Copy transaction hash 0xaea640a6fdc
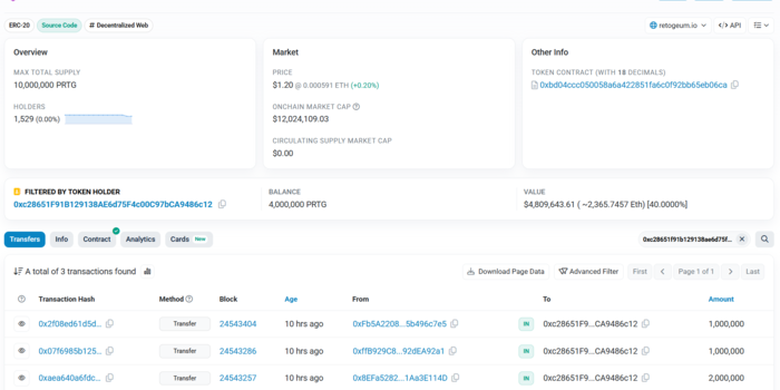 point(109,378)
